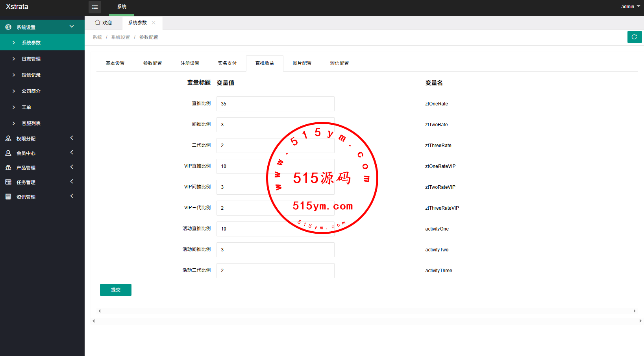Click the 权限分配 user icon

pos(8,138)
